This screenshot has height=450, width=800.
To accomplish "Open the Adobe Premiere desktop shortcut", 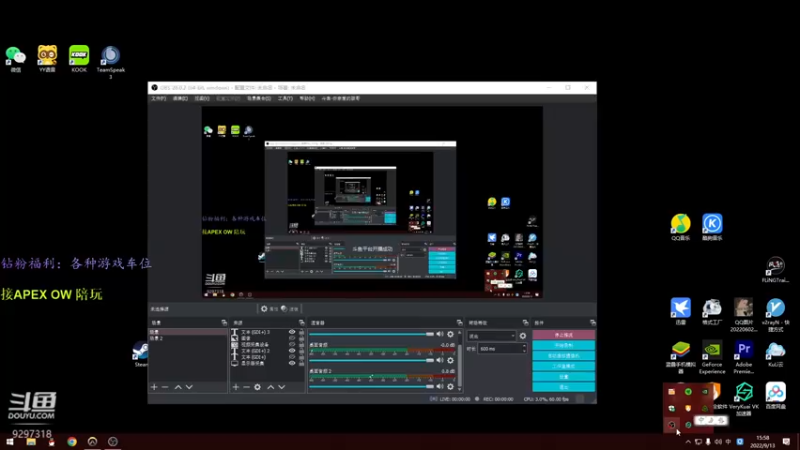I will pyautogui.click(x=744, y=357).
